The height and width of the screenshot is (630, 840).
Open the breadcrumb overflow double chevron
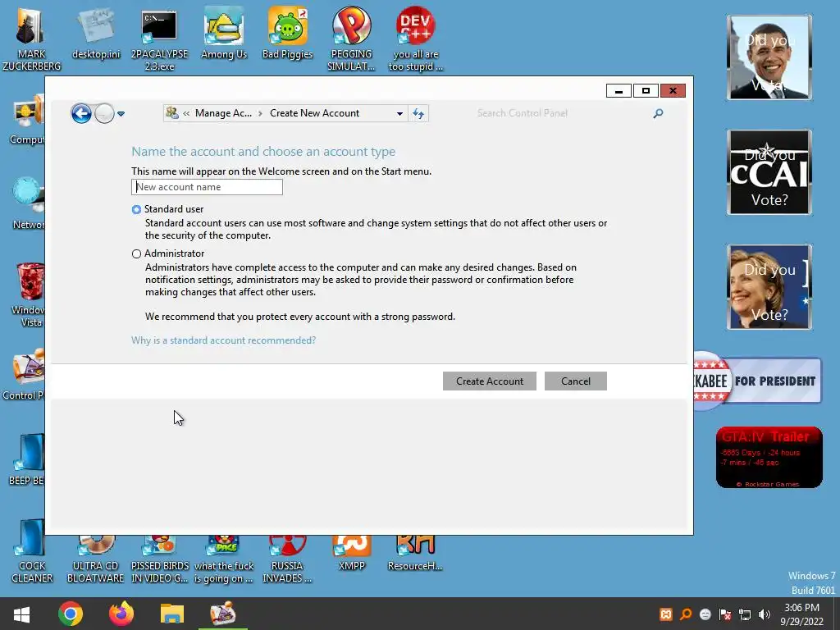(186, 113)
